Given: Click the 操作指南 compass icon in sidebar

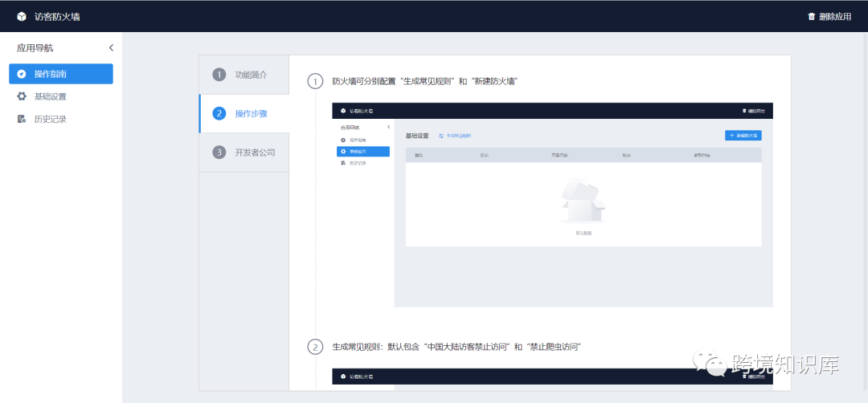Looking at the screenshot, I should tap(22, 74).
